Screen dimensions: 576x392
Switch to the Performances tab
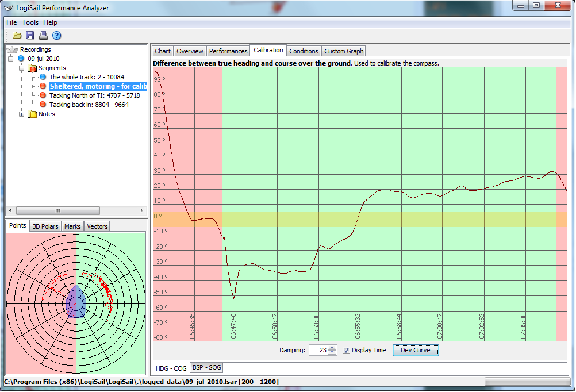pyautogui.click(x=228, y=51)
